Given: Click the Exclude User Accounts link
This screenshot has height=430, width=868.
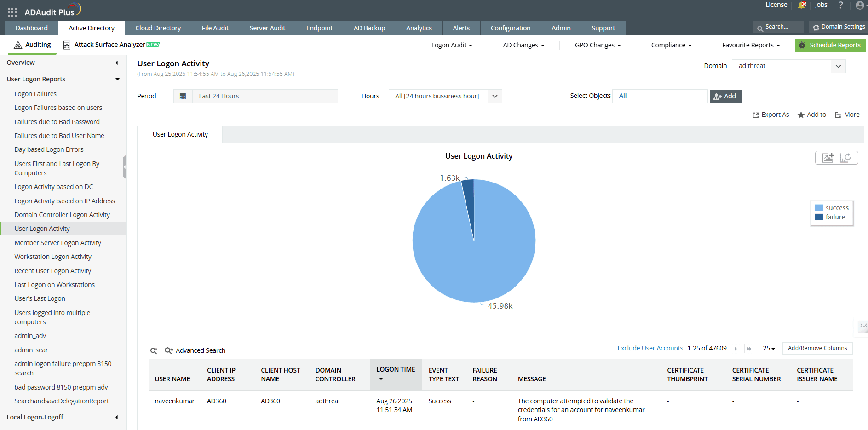Looking at the screenshot, I should 650,348.
